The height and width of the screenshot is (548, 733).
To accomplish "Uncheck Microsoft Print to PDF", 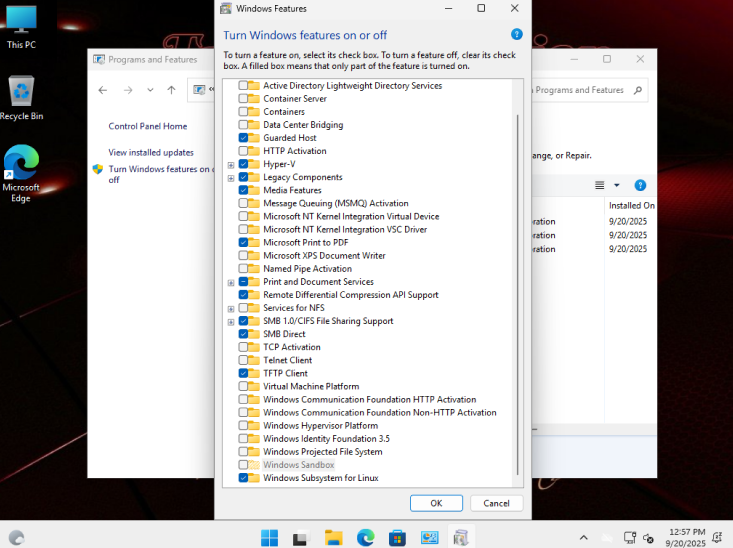I will click(243, 243).
